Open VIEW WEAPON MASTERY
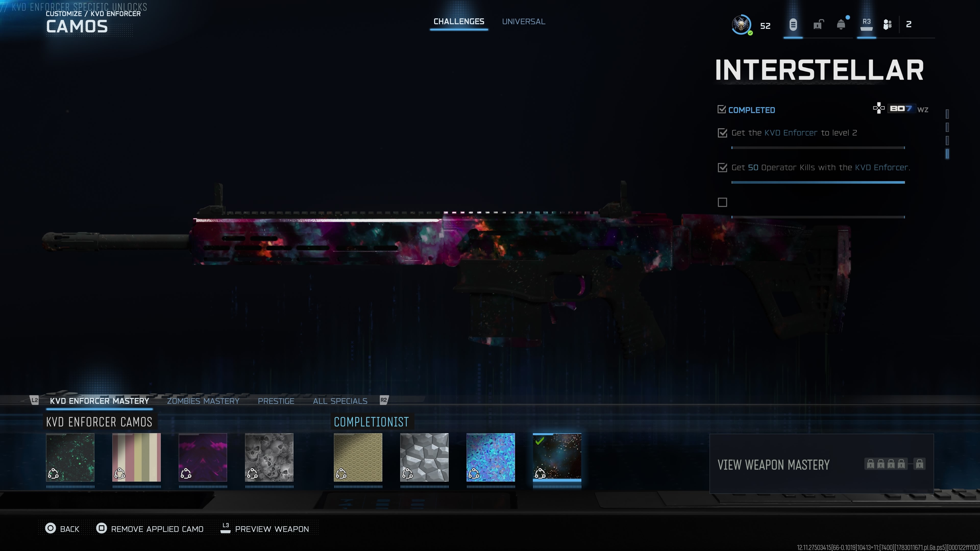Image resolution: width=980 pixels, height=551 pixels. tap(821, 464)
